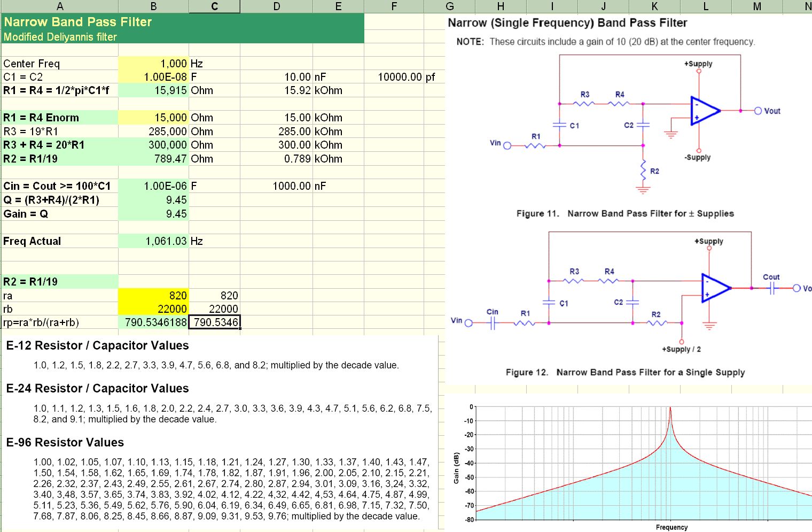This screenshot has width=812, height=532.
Task: Click the Freq Actual value 1,061.03
Action: pos(153,241)
